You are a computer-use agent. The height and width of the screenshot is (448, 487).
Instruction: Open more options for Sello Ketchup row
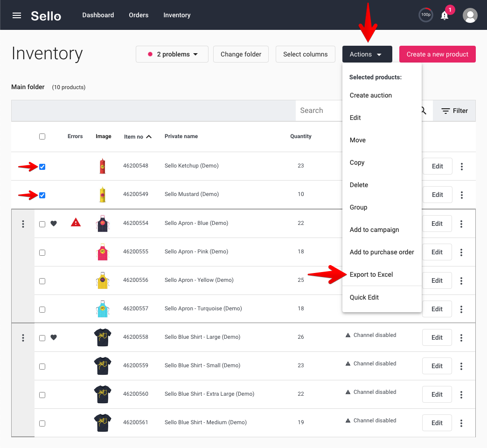pos(462,167)
